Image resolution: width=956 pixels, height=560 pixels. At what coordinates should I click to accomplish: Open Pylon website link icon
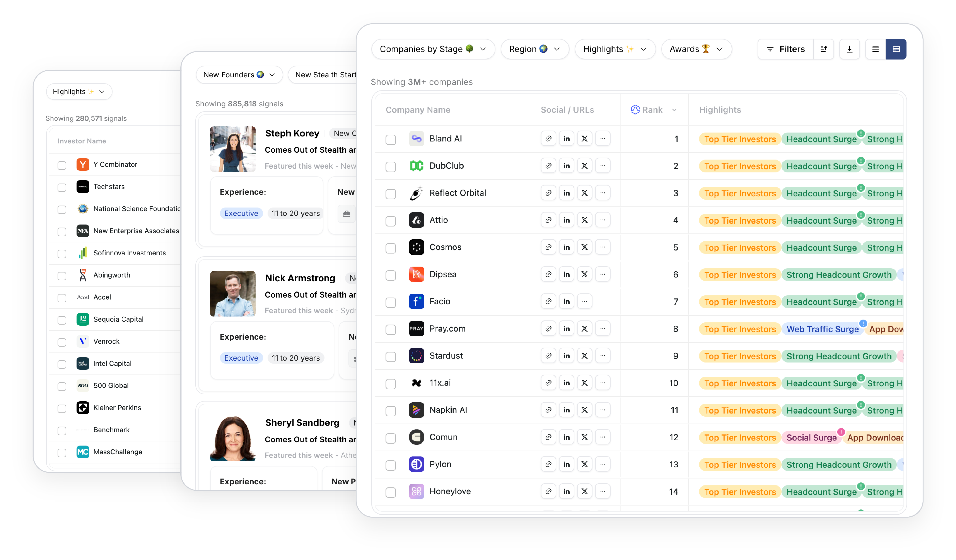548,464
